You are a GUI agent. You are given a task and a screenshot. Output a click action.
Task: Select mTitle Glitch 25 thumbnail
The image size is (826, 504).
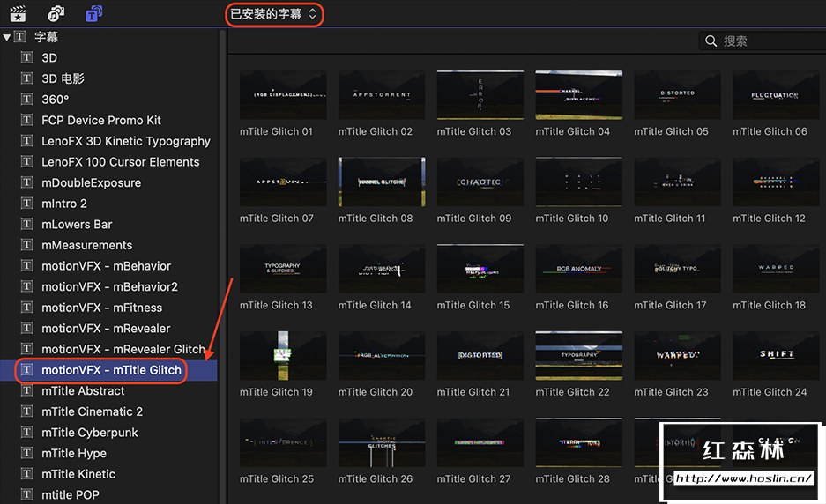click(283, 443)
